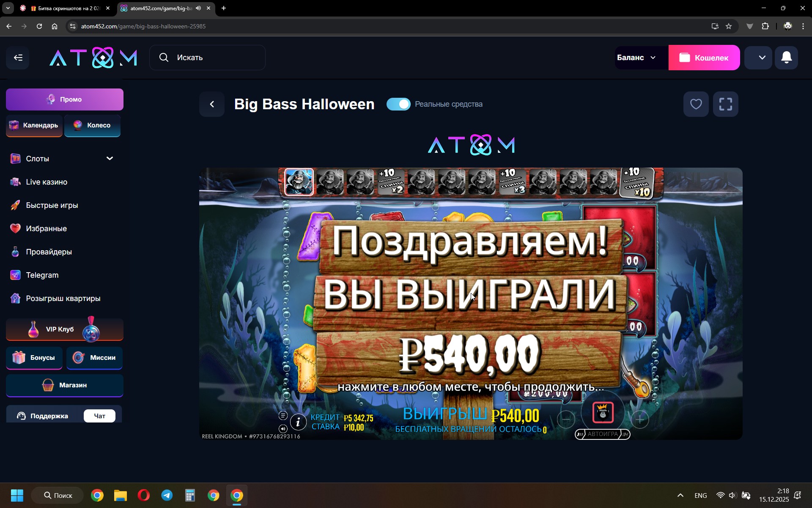Viewport: 812px width, 508px height.
Task: Open the Баланс dropdown
Action: point(636,58)
